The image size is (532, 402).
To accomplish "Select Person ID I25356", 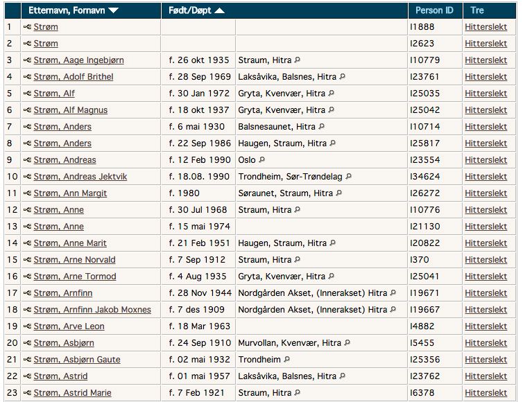I will tap(424, 359).
